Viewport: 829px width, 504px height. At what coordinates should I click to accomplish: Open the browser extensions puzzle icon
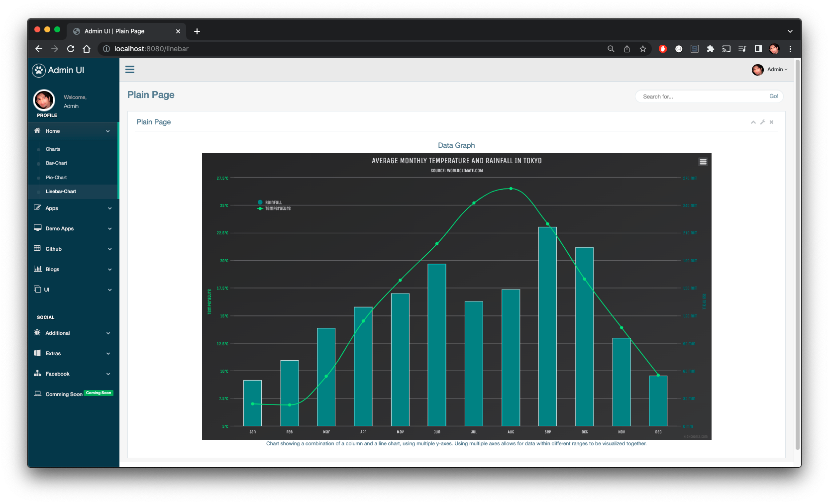coord(711,49)
